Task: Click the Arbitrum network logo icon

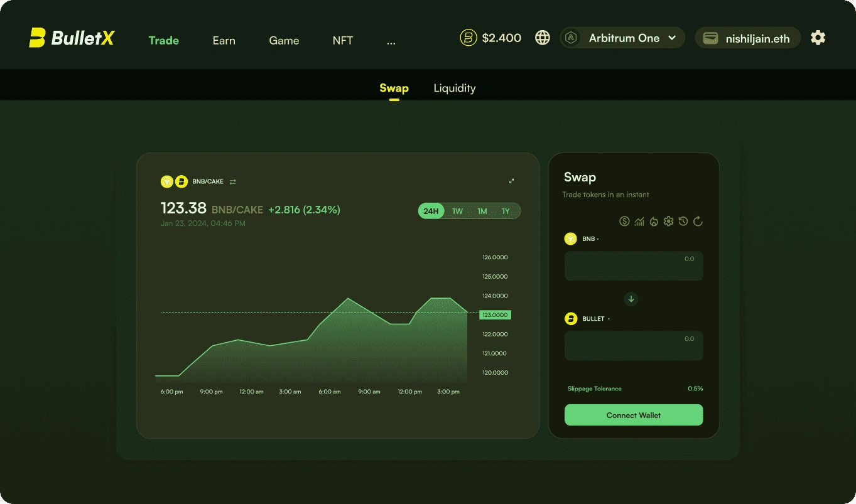Action: click(572, 38)
